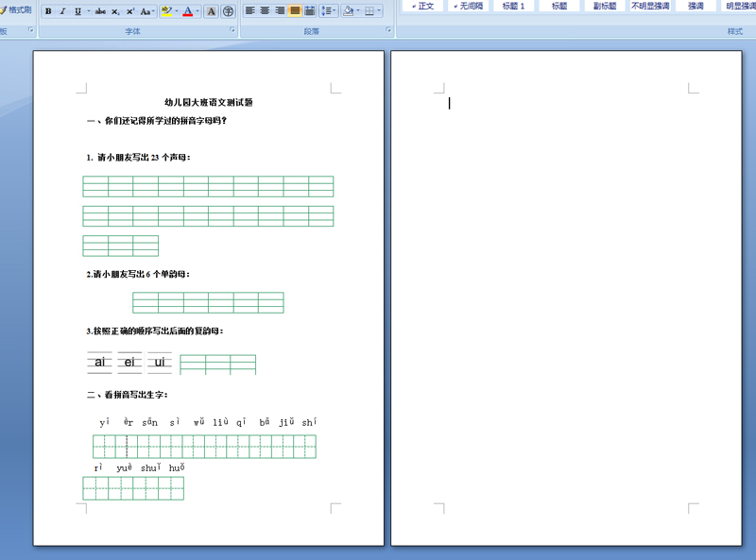Click the line 请小朋友写出23个声母

click(138, 157)
